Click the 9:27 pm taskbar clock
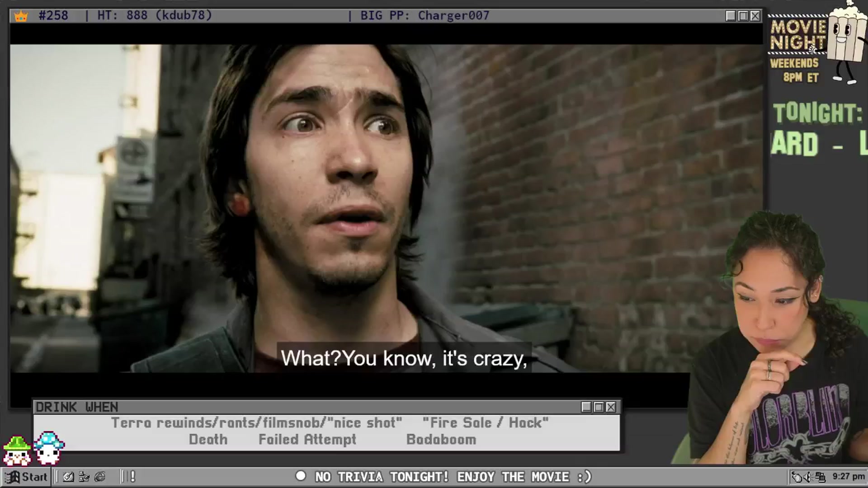Viewport: 868px width, 488px height. (849, 476)
